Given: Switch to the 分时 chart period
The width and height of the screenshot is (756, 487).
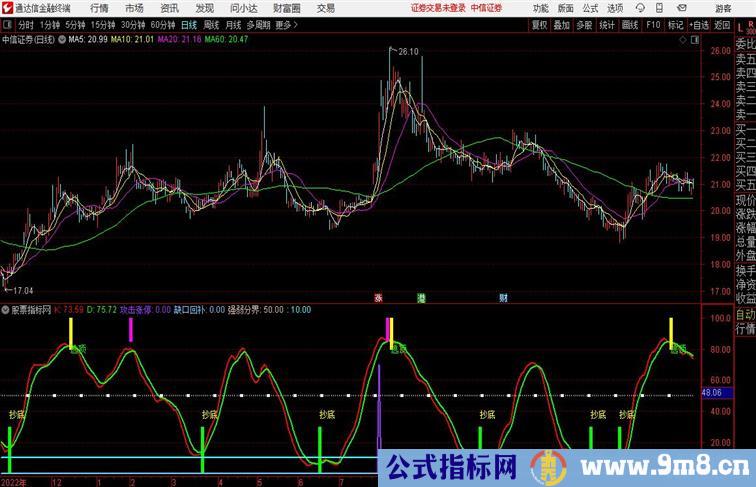Looking at the screenshot, I should click(26, 25).
